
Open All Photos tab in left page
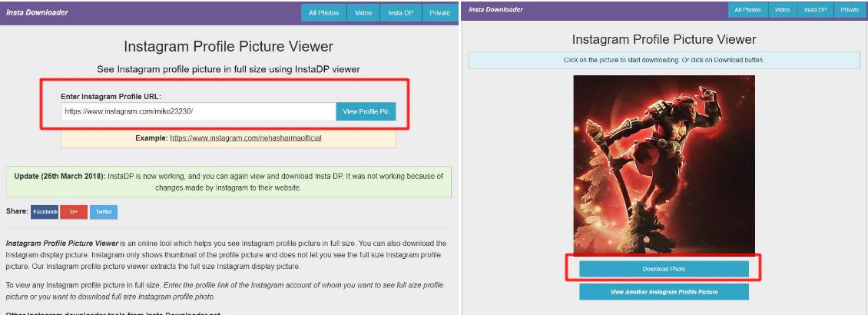pyautogui.click(x=324, y=13)
